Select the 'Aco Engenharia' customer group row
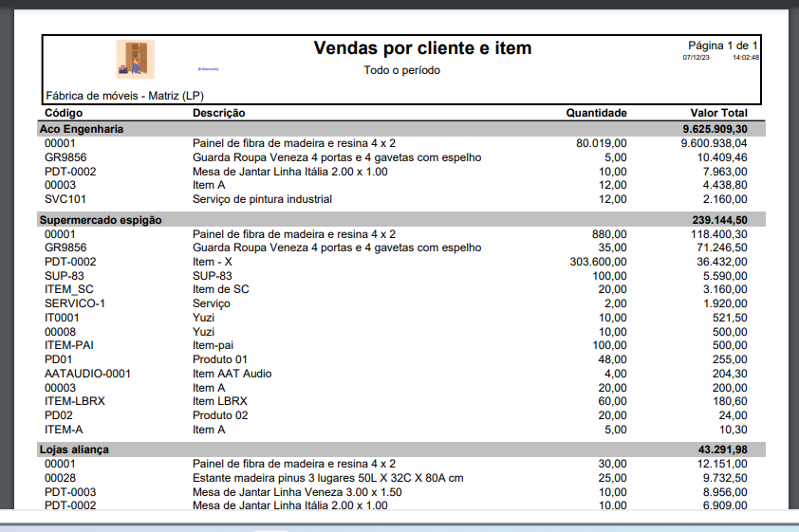Screen dimensions: 799x532 [401, 129]
